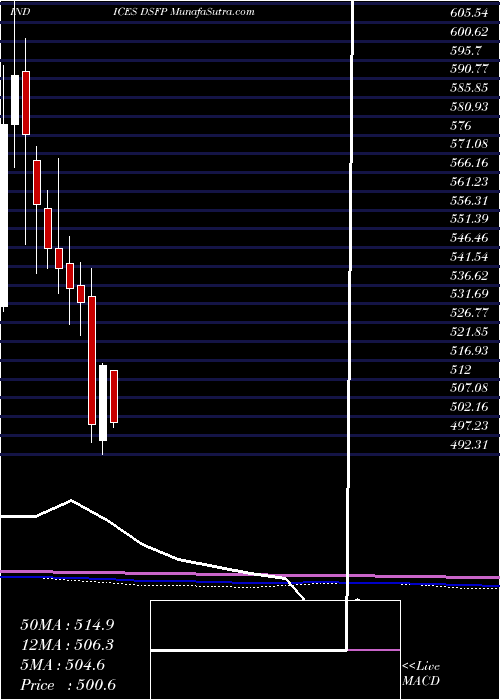Viewport: 500px width, 700px height.
Task: Click the white MACD histogram box outline
Action: 275,650
